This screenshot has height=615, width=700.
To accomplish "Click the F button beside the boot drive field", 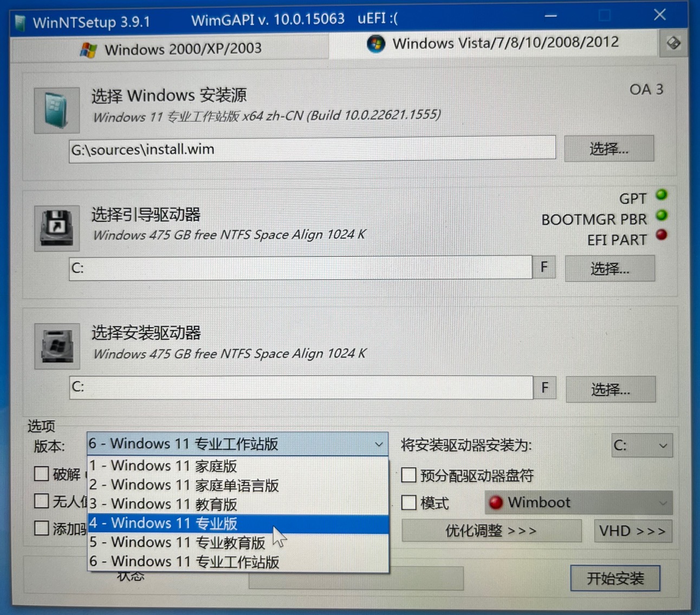I will (x=545, y=267).
